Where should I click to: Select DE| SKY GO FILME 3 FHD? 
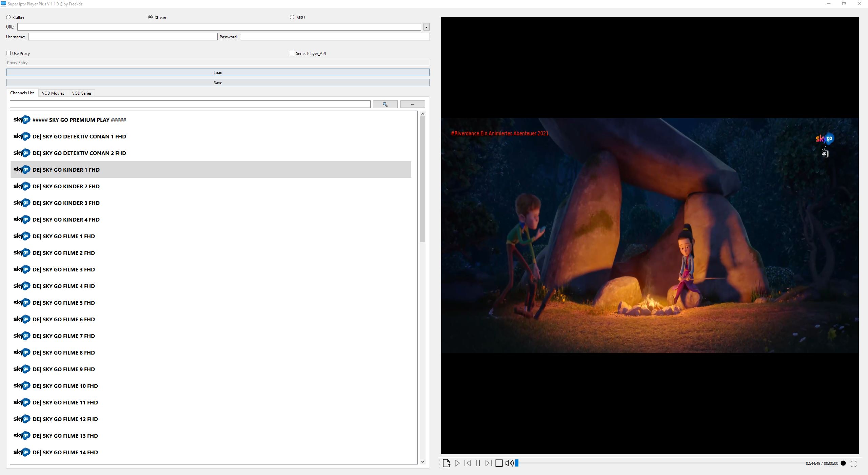coord(211,269)
